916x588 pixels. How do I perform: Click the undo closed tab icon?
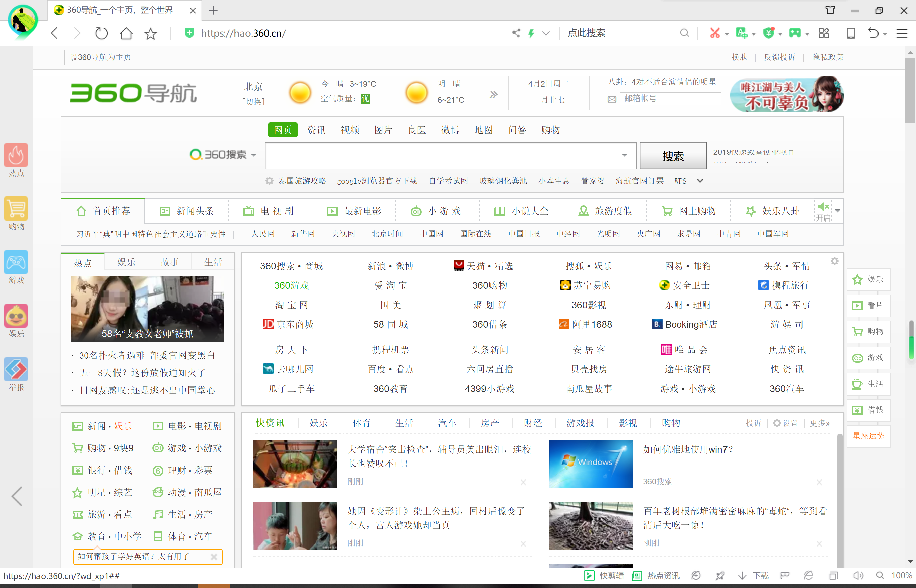tap(873, 33)
